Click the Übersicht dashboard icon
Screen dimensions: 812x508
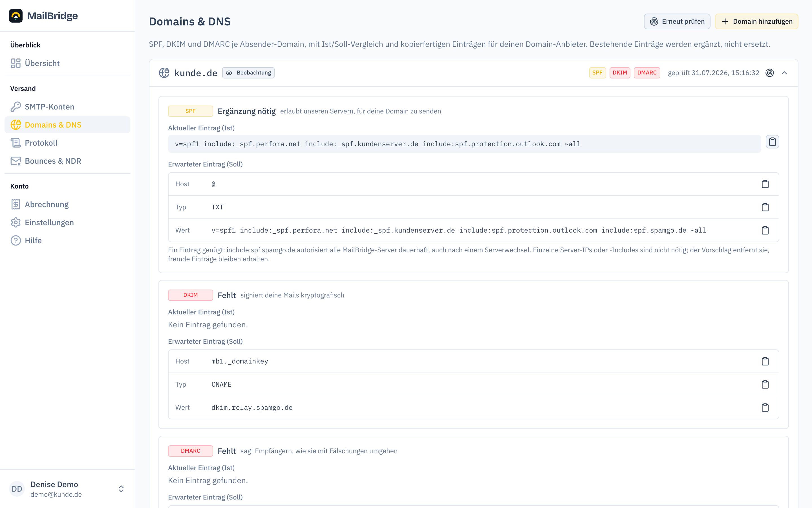[16, 63]
